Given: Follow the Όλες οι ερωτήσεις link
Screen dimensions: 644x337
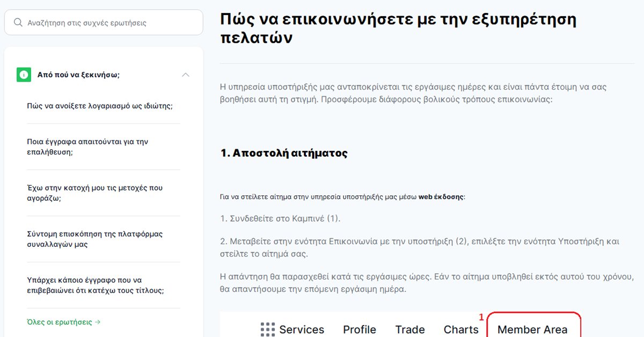Looking at the screenshot, I should click(x=64, y=323).
